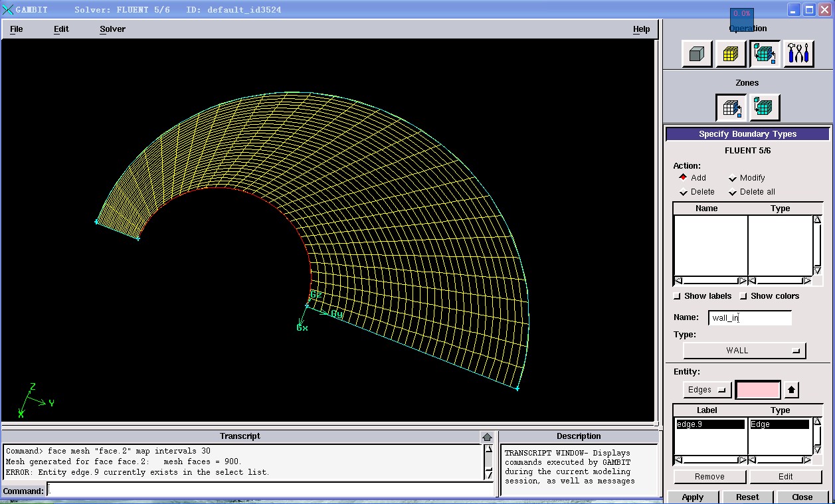Select Specify Boundary Types zone icon
The width and height of the screenshot is (835, 504).
tap(731, 108)
